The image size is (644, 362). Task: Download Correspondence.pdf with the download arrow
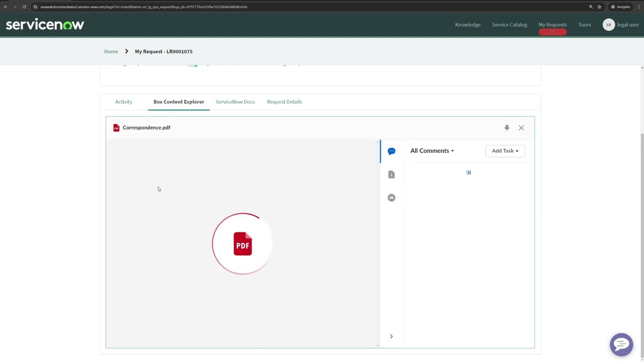[507, 128]
